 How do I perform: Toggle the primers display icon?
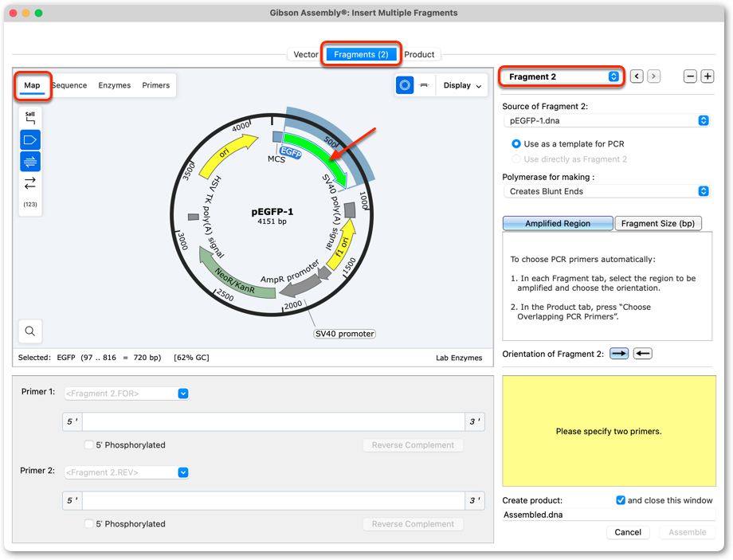[x=30, y=162]
